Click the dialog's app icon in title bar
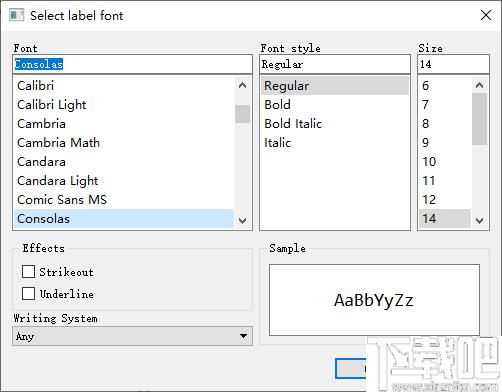The height and width of the screenshot is (392, 502). [17, 15]
